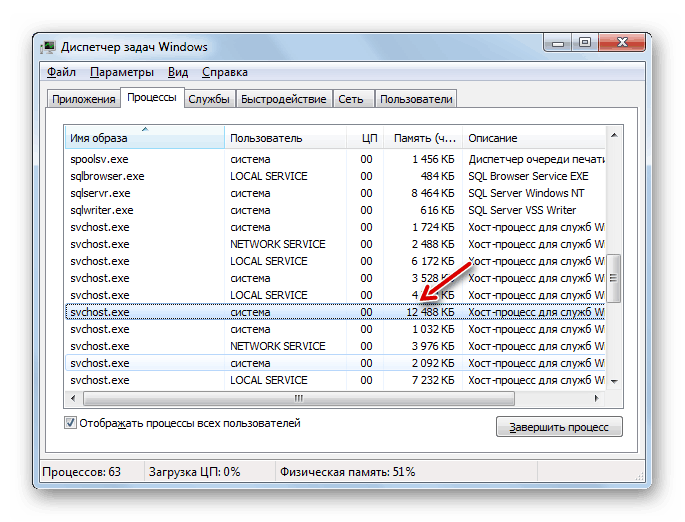Open the Справка menu
685x522 pixels.
225,72
